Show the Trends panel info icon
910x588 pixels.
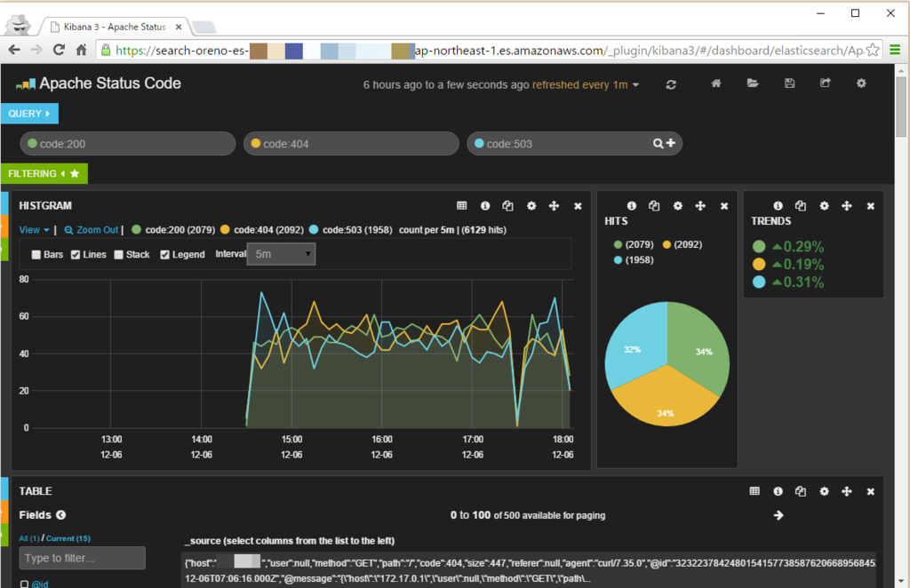click(x=778, y=206)
